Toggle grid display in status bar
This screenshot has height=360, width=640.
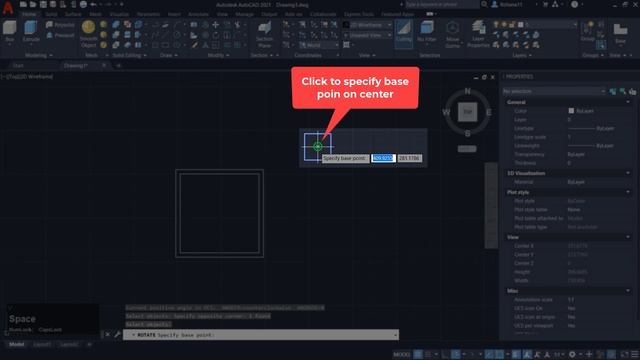[x=418, y=354]
